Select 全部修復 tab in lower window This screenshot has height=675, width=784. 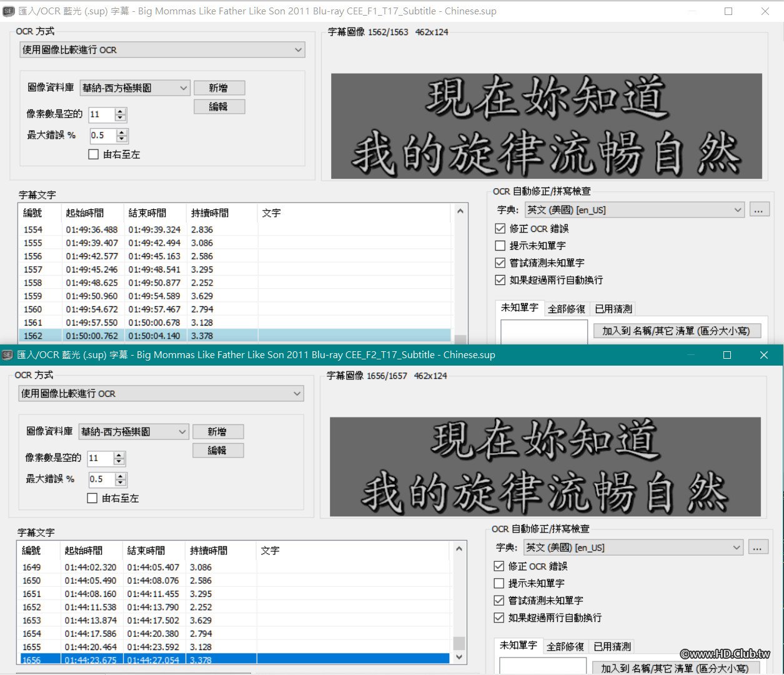(x=565, y=646)
